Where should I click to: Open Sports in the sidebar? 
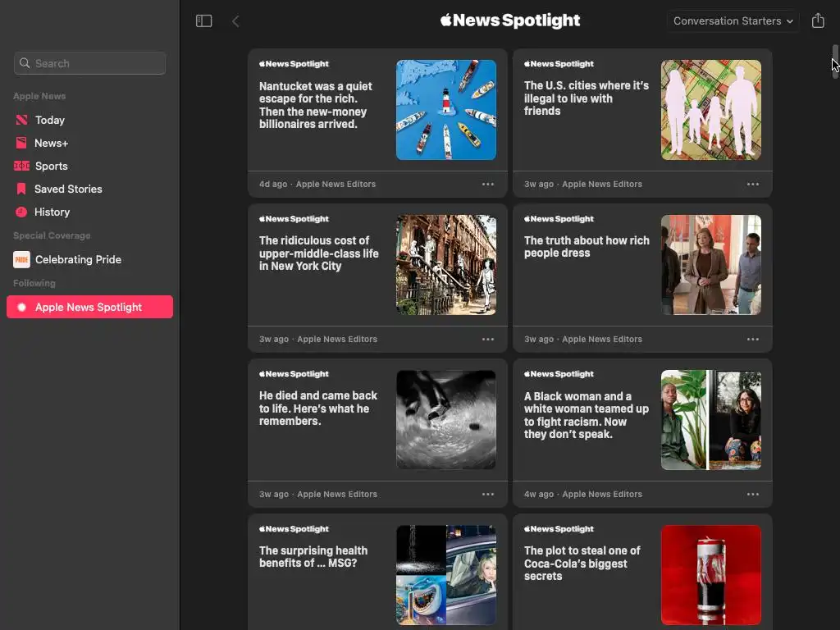click(x=90, y=166)
